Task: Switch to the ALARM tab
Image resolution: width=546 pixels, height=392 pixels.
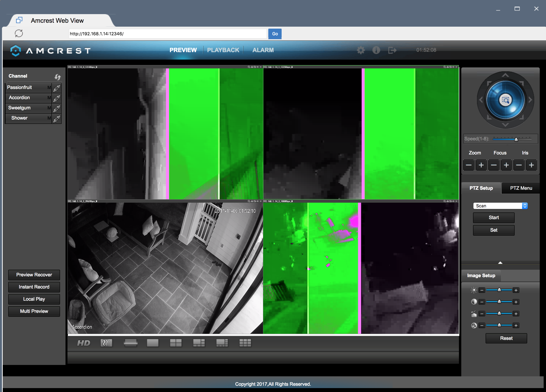Action: pos(263,50)
